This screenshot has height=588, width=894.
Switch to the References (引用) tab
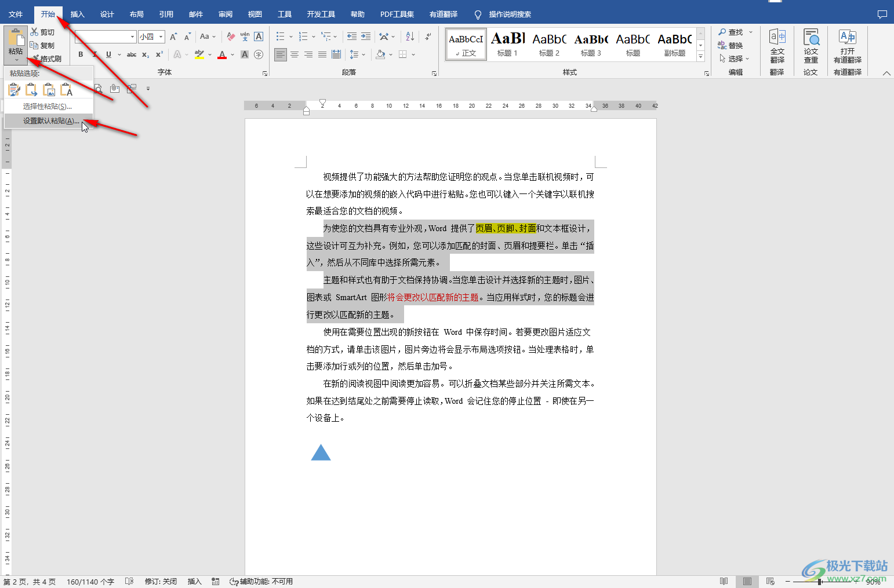click(x=166, y=14)
